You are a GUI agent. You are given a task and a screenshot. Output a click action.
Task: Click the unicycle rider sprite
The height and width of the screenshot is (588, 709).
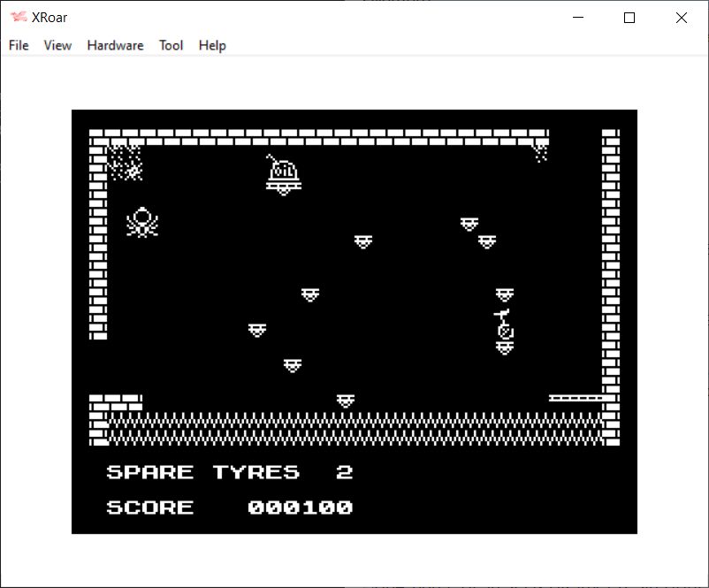tap(504, 325)
